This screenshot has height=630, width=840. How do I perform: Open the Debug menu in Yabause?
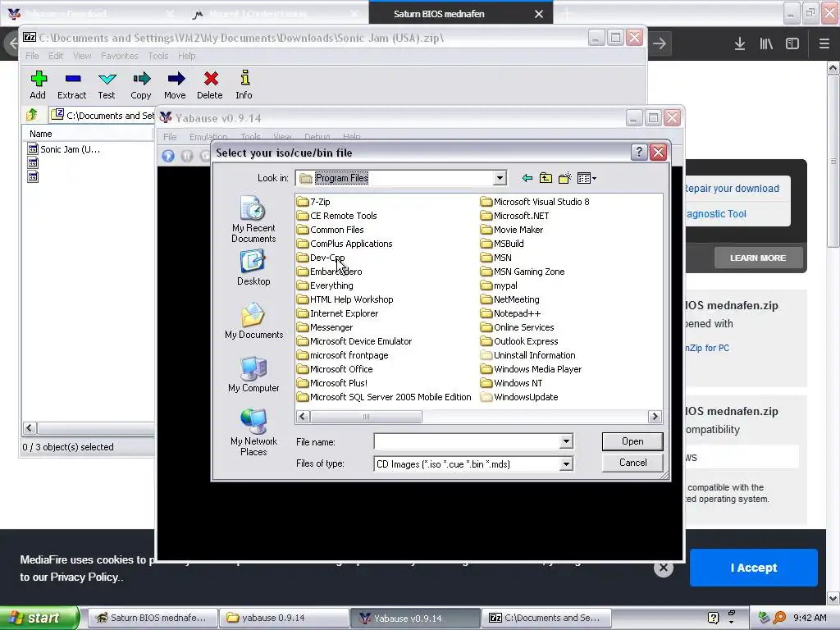click(x=317, y=137)
